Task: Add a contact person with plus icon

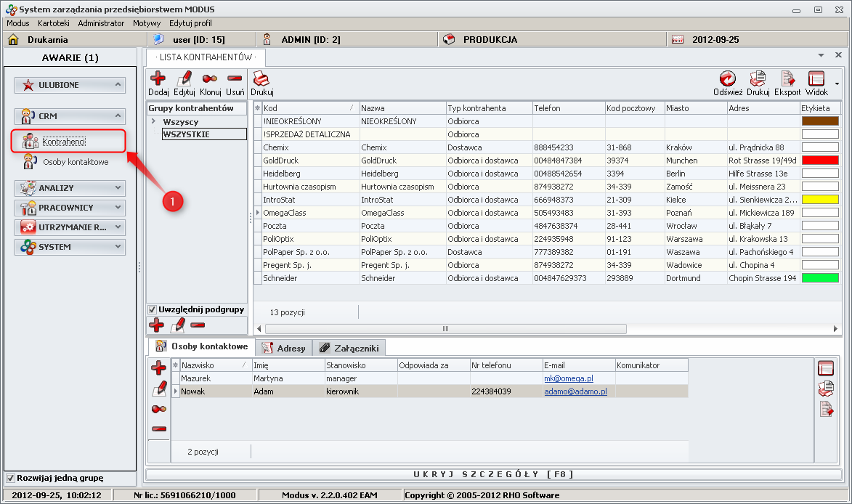Action: click(158, 368)
